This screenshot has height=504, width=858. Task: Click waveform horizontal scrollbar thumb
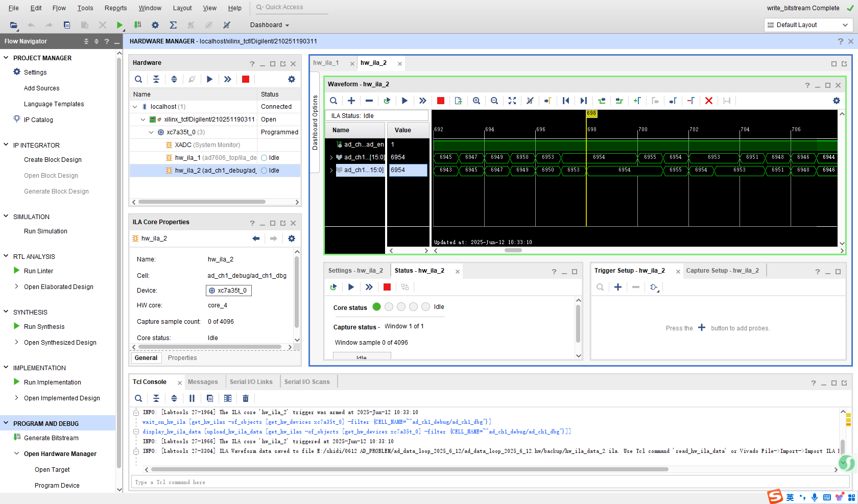pos(513,250)
